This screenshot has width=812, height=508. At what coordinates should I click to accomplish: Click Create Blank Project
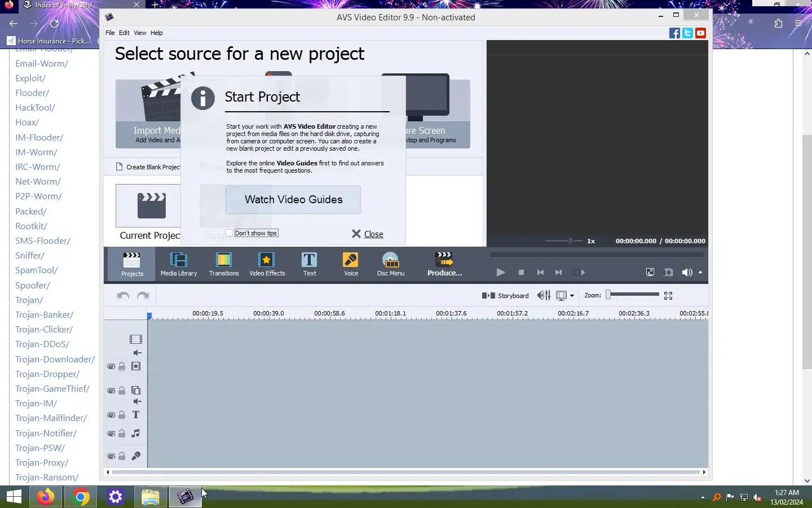point(148,167)
